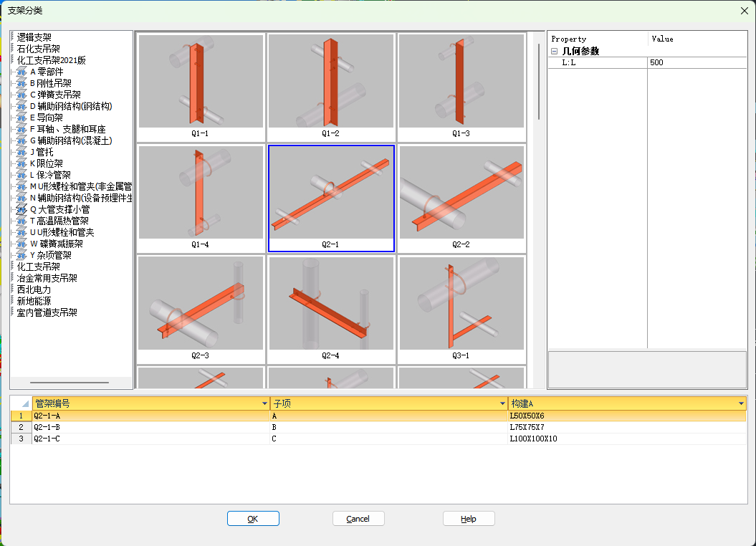The image size is (756, 546).
Task: Click the J 管托 category icon
Action: point(21,152)
